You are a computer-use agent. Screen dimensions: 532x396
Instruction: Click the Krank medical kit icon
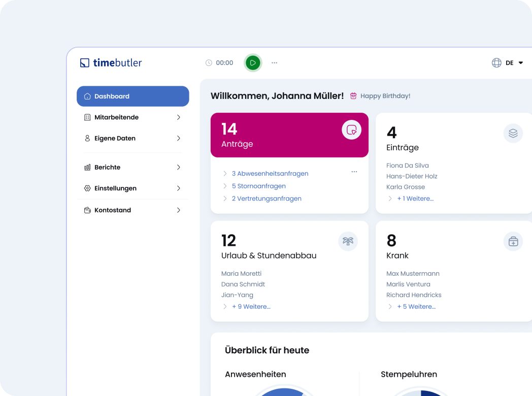513,241
